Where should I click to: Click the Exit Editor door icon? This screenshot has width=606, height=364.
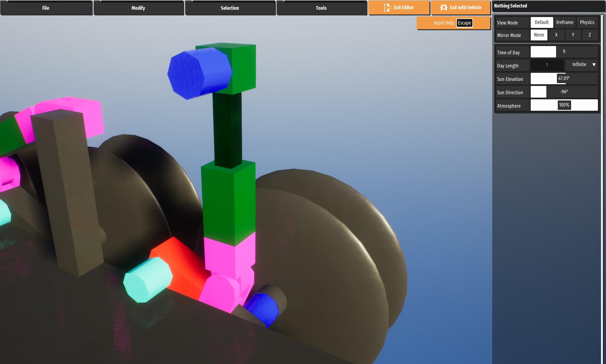(387, 8)
